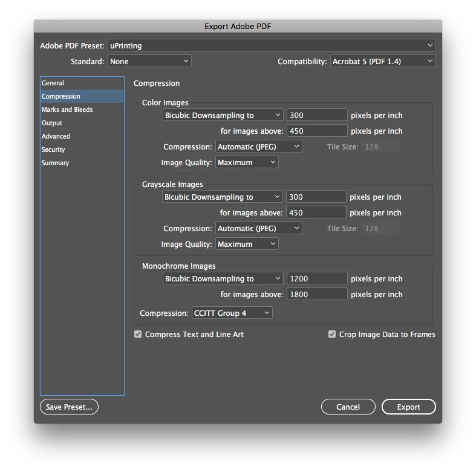Open Monochrome Compression CCITT Group 4 dropdown
Viewport: 476px width, 472px height.
[232, 313]
